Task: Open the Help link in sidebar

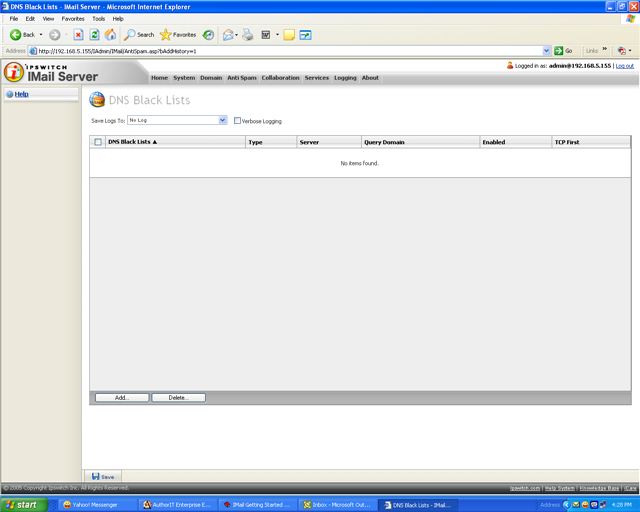Action: coord(22,94)
